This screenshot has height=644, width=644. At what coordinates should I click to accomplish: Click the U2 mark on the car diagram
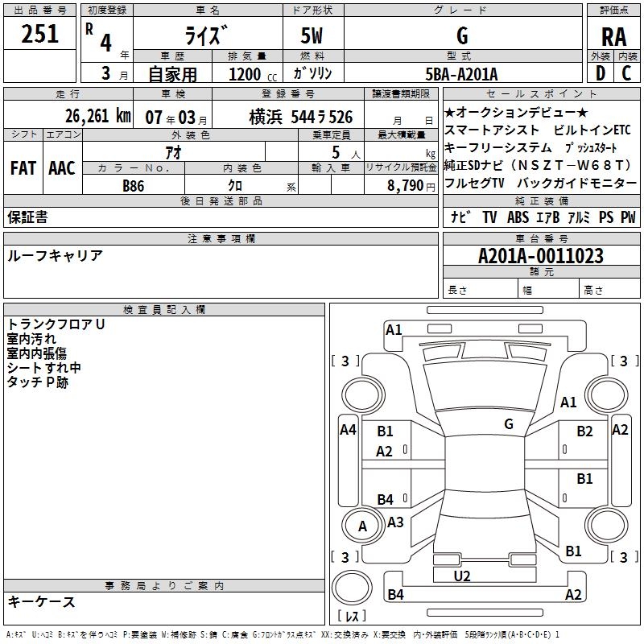click(461, 576)
